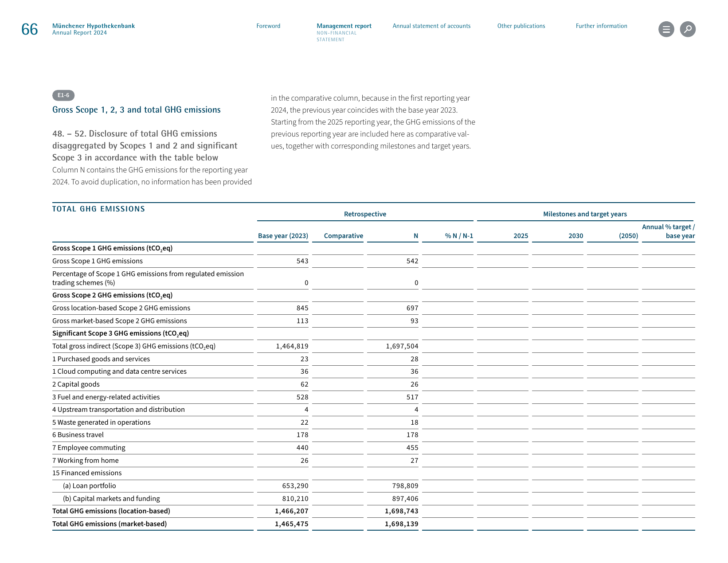728x563 pixels.
Task: Select Annual % target / base year header
Action: point(669,231)
